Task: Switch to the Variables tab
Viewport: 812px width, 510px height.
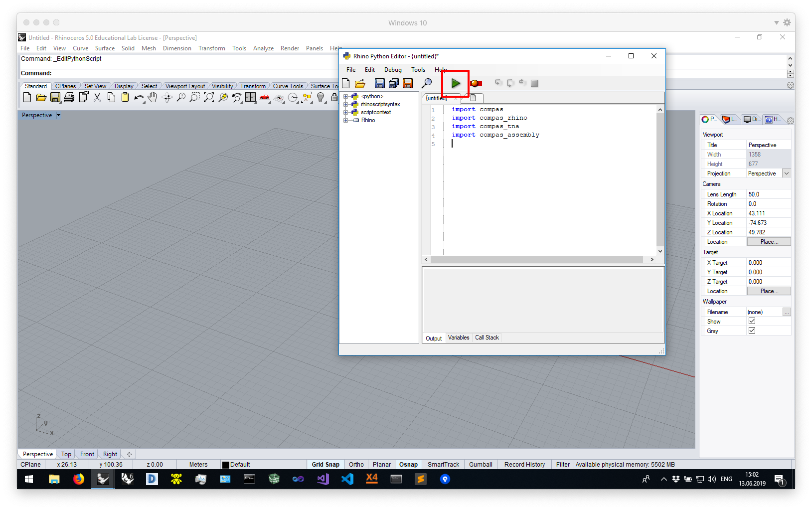Action: click(459, 338)
